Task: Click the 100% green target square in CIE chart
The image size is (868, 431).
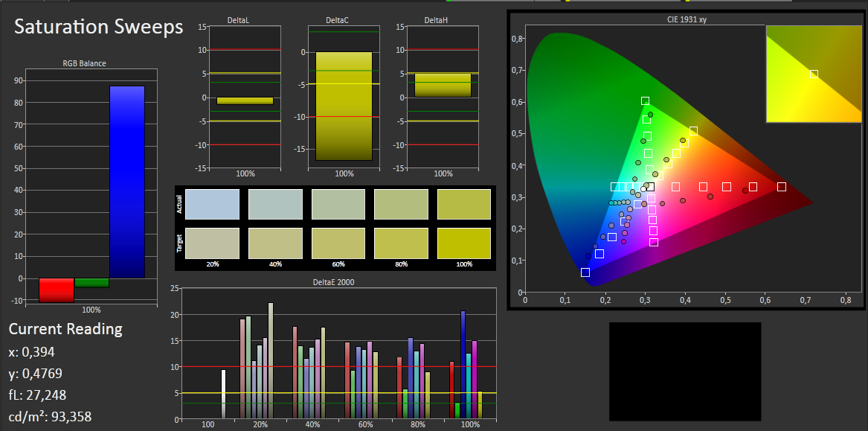Action: pos(645,100)
